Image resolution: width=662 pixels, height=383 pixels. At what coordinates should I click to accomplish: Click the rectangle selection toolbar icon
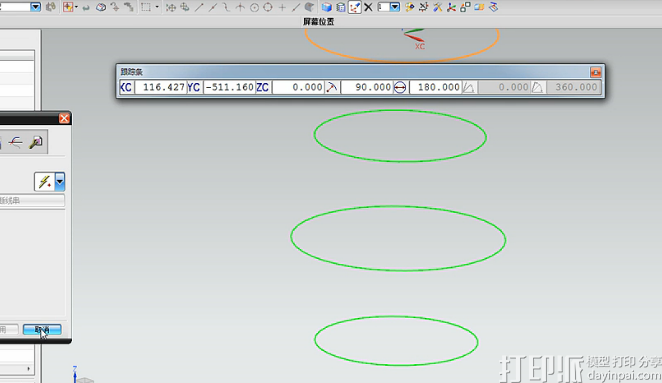(x=146, y=7)
